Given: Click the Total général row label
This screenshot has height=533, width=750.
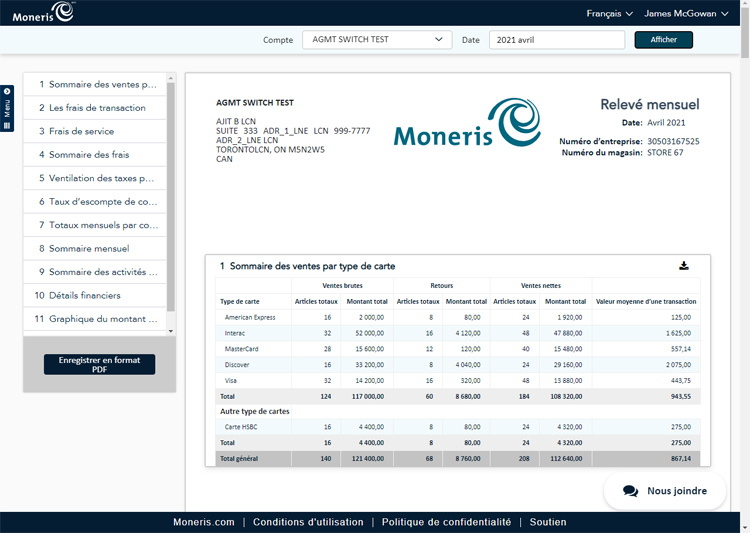Looking at the screenshot, I should pos(239,458).
